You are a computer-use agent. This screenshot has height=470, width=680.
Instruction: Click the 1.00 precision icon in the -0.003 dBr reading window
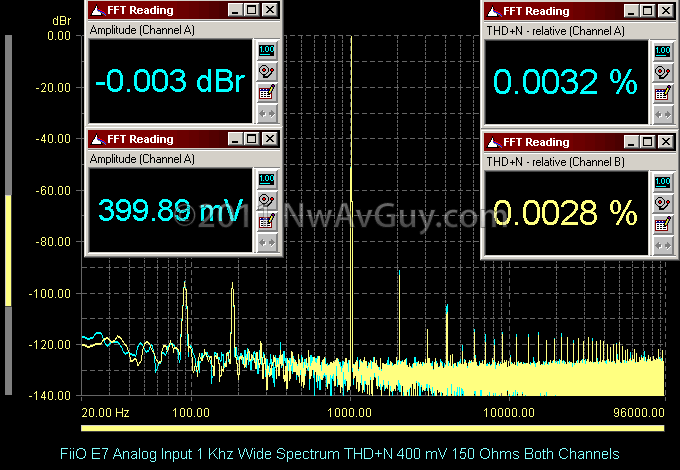pos(267,50)
